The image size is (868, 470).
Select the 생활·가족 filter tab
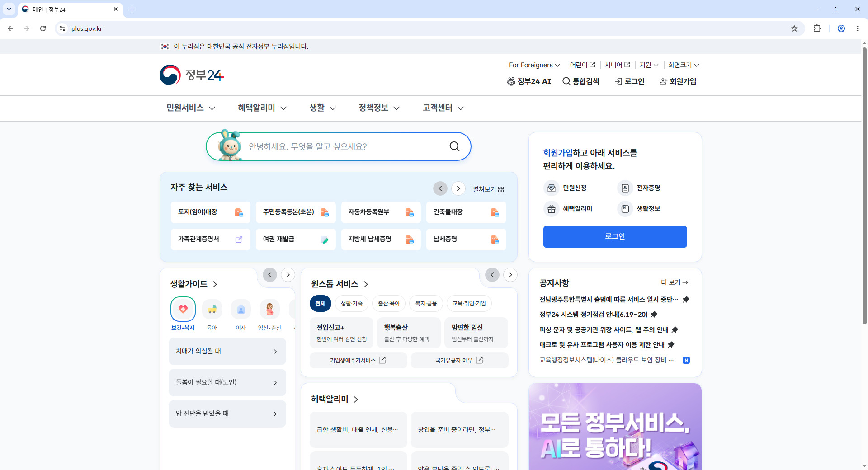click(352, 304)
